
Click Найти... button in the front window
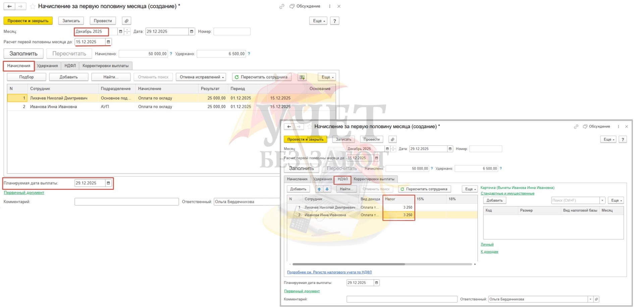pyautogui.click(x=346, y=189)
